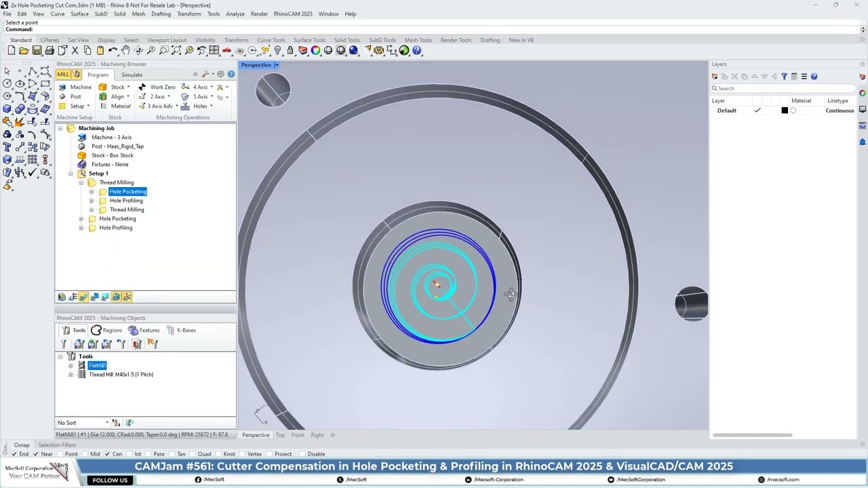The width and height of the screenshot is (868, 488).
Task: Open the Perspective viewport dropdown arrow
Action: 276,65
